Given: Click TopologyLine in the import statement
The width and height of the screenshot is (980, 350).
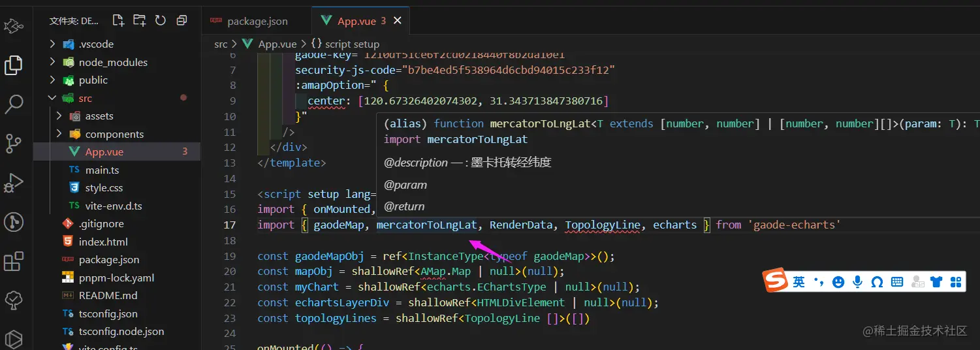Looking at the screenshot, I should (x=603, y=225).
